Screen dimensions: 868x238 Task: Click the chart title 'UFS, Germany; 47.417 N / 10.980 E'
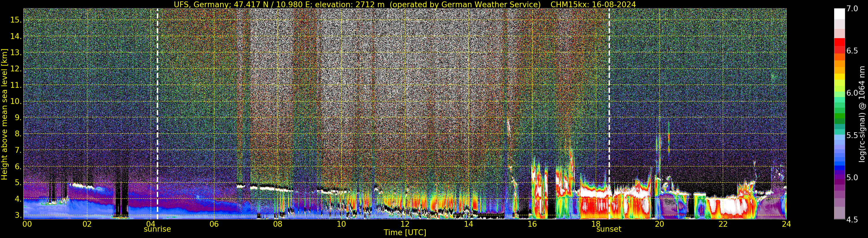(x=243, y=4)
